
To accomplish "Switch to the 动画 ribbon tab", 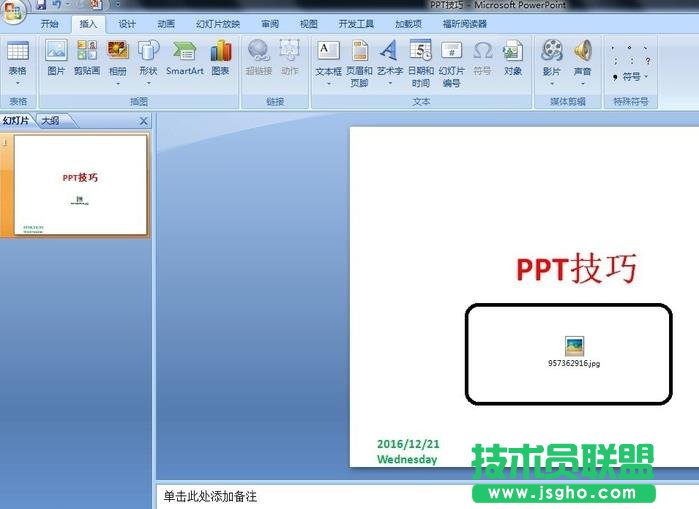I will pos(166,24).
